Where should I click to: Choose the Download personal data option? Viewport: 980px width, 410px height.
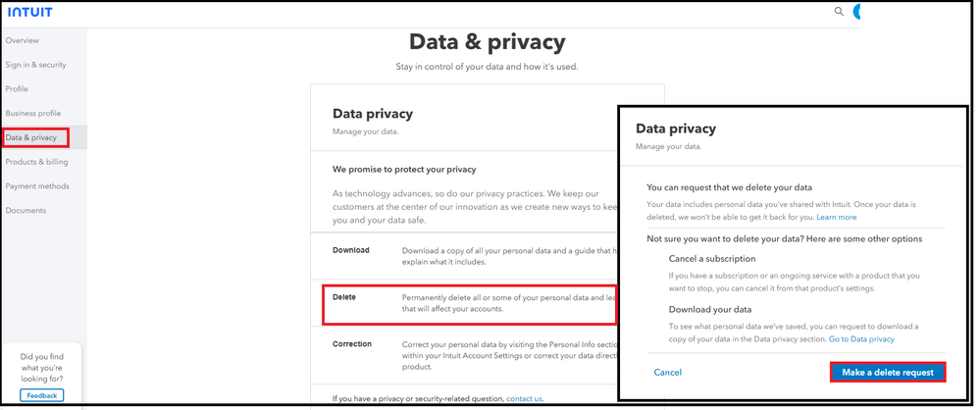(351, 250)
